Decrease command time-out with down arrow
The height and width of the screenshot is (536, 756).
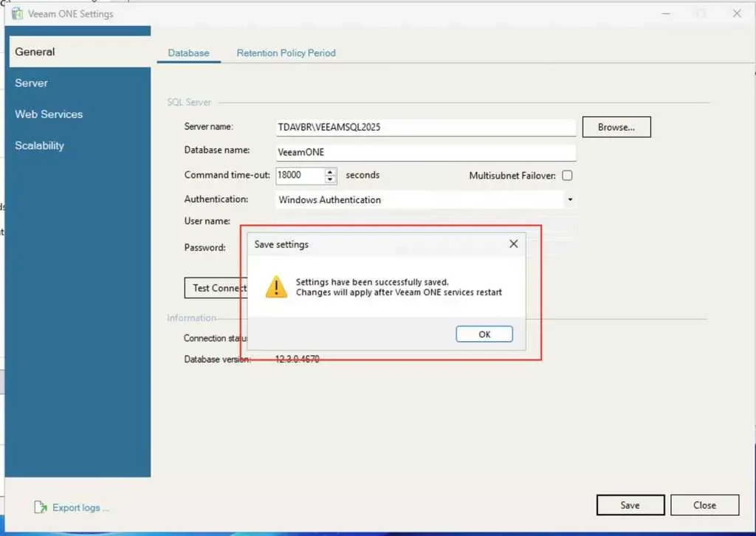pyautogui.click(x=330, y=179)
